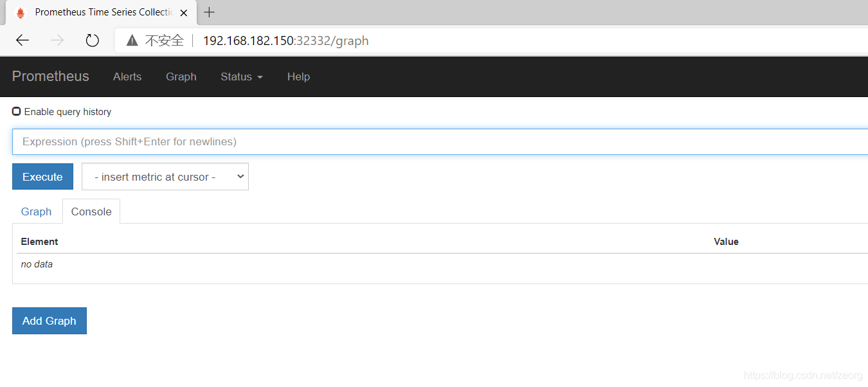Click the not-secure warning triangle icon
Screen dimensions: 868x387
click(x=132, y=40)
